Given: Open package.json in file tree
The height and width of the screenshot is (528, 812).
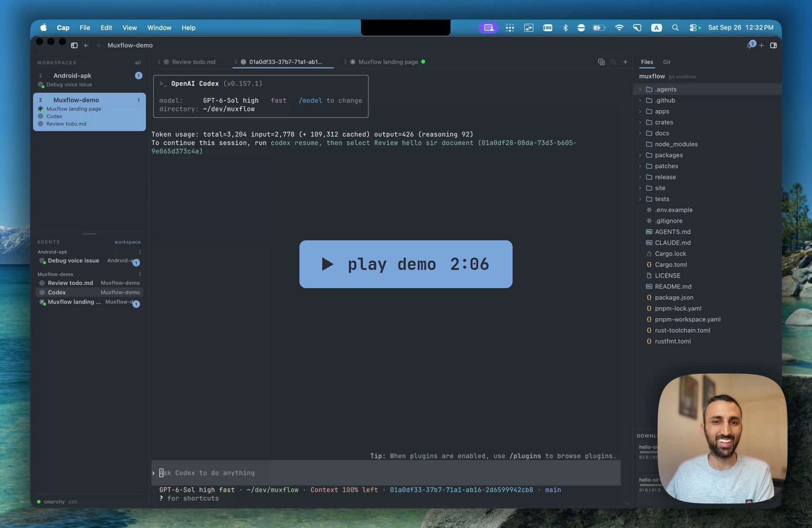Looking at the screenshot, I should (x=674, y=297).
